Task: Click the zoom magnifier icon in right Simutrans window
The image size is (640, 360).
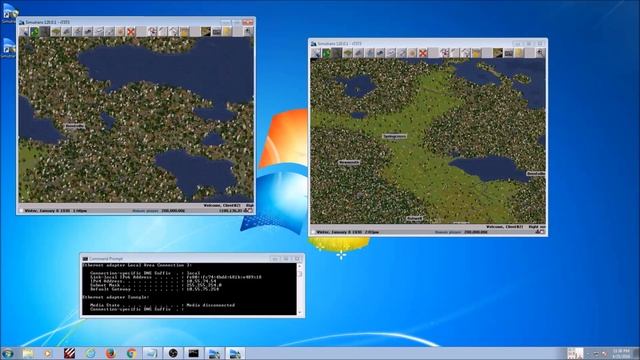Action: click(x=540, y=53)
